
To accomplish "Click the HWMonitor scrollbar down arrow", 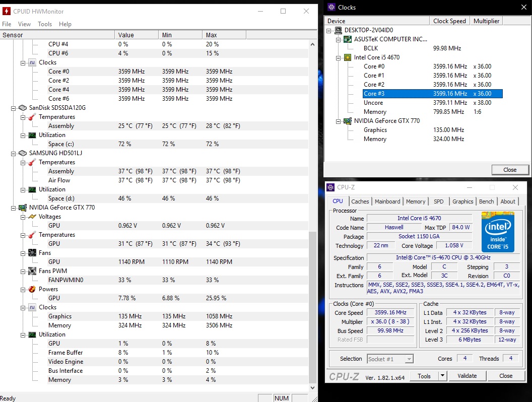I will coord(312,387).
